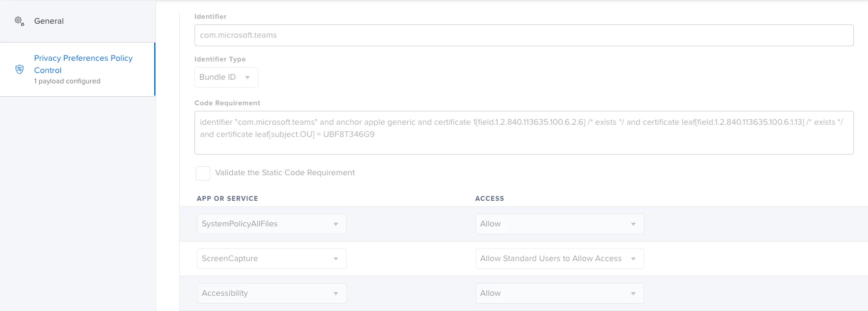Click the arrow on ScreenCapture dropdown
The height and width of the screenshot is (311, 868).
(x=336, y=259)
